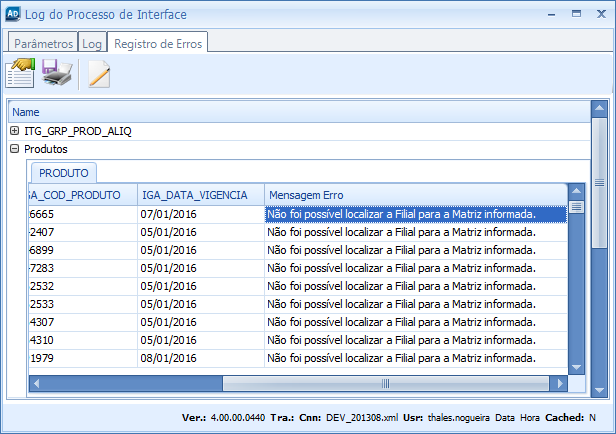Click the inner grid vertical scroll thumb

(576, 207)
